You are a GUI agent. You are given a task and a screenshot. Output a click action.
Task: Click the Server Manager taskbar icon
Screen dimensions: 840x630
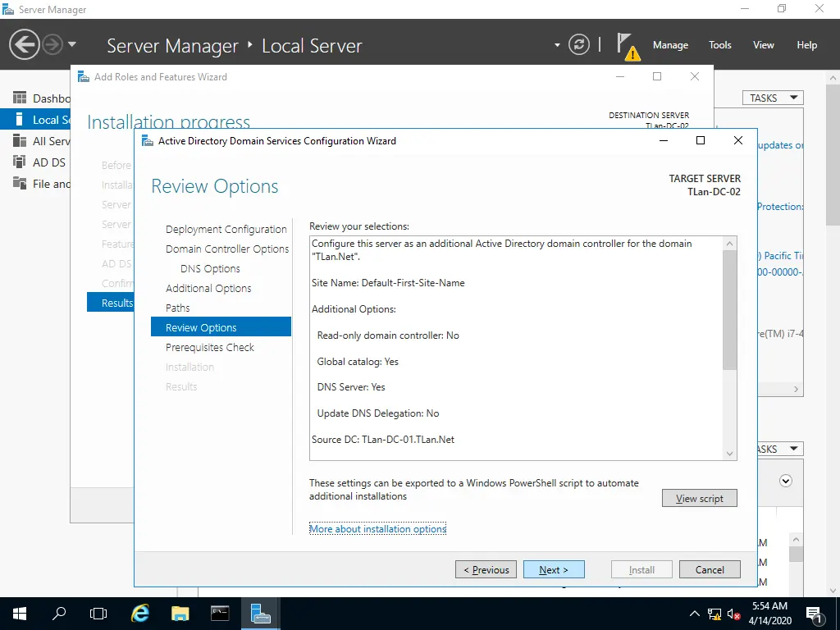point(260,614)
